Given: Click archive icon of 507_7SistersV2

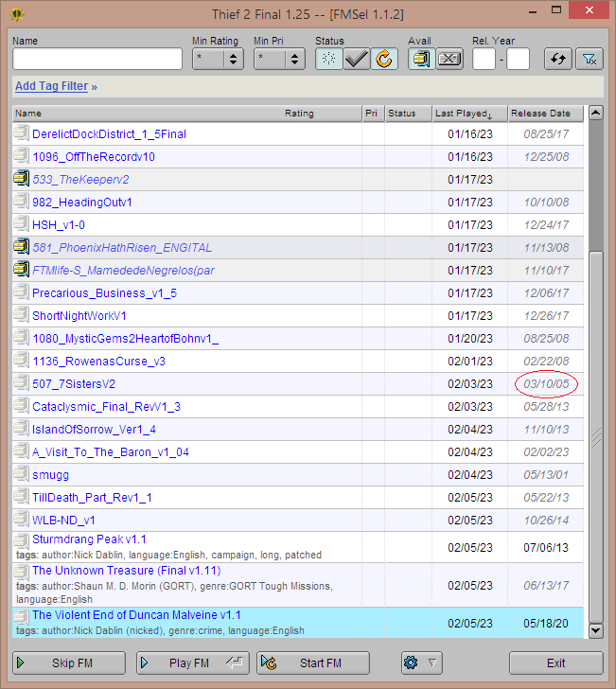Looking at the screenshot, I should [x=21, y=383].
